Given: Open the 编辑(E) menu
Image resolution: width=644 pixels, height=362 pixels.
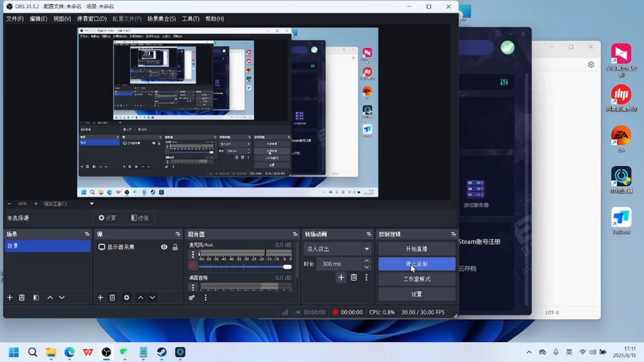Looking at the screenshot, I should (x=38, y=18).
